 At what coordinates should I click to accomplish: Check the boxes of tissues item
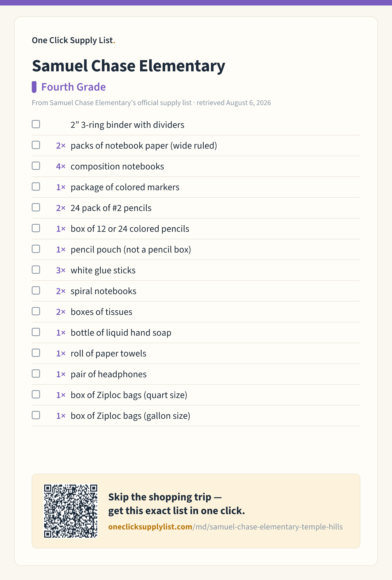[x=36, y=311]
